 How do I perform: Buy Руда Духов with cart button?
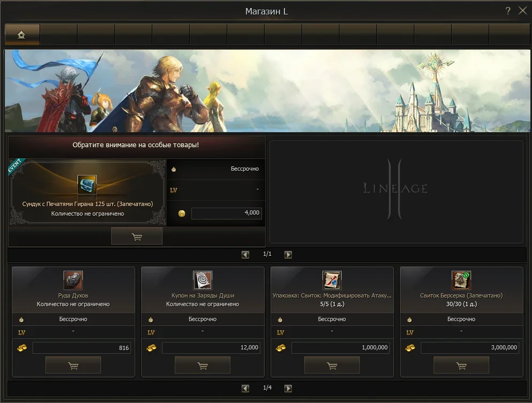(x=73, y=366)
